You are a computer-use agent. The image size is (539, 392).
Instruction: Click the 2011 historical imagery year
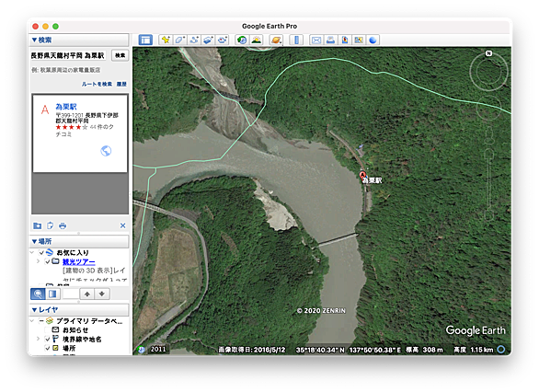(158, 349)
